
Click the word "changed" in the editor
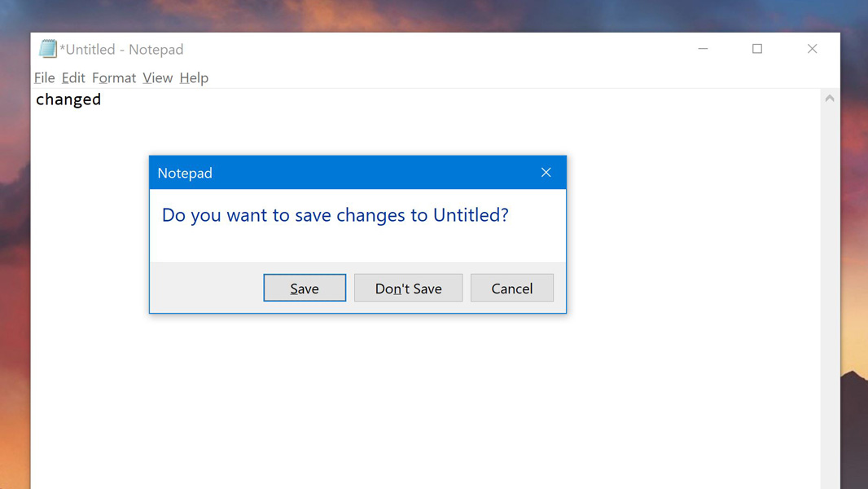pos(68,99)
